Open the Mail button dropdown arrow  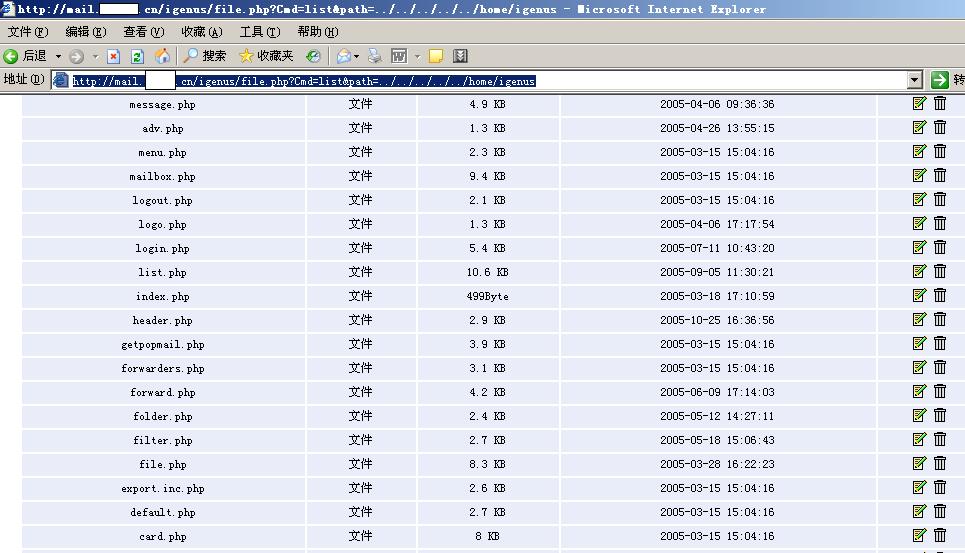point(356,57)
